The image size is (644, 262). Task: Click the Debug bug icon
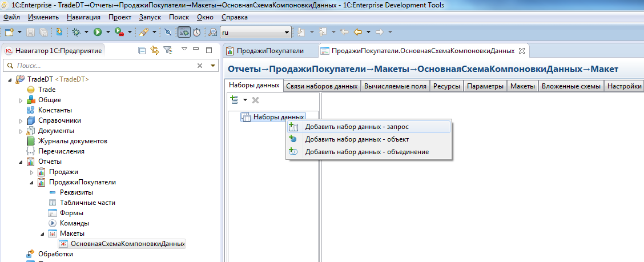(76, 32)
